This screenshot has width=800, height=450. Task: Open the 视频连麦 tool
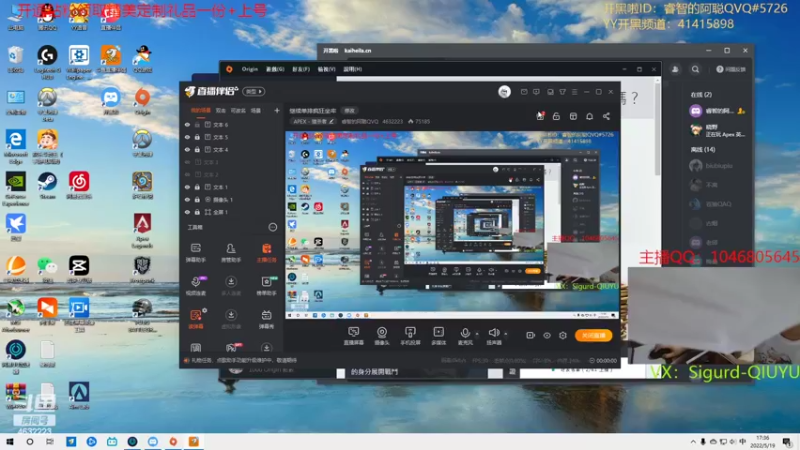[x=195, y=286]
